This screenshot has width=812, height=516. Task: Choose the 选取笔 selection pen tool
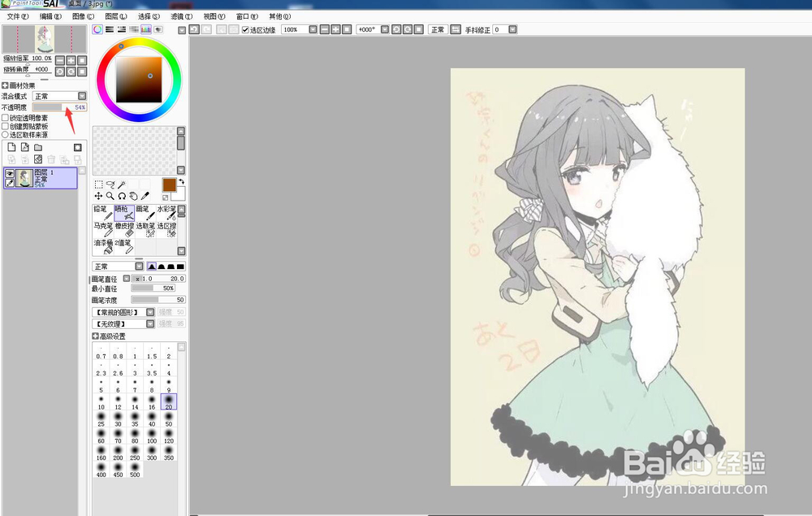coord(145,230)
